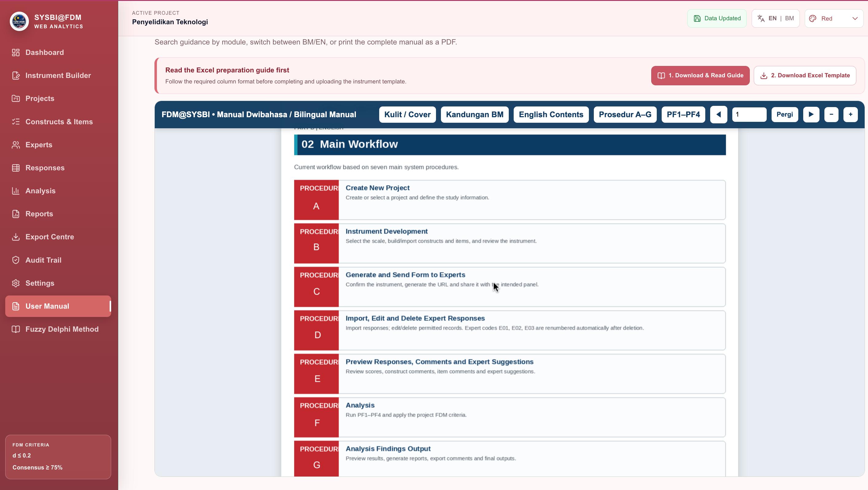
Task: Jump to Kandungan BM section
Action: (x=474, y=114)
